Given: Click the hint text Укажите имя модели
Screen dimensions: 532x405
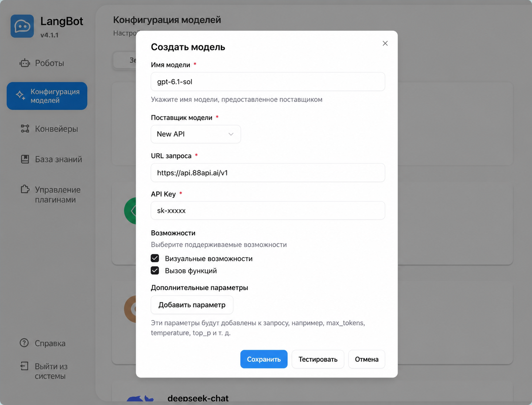Looking at the screenshot, I should point(237,99).
